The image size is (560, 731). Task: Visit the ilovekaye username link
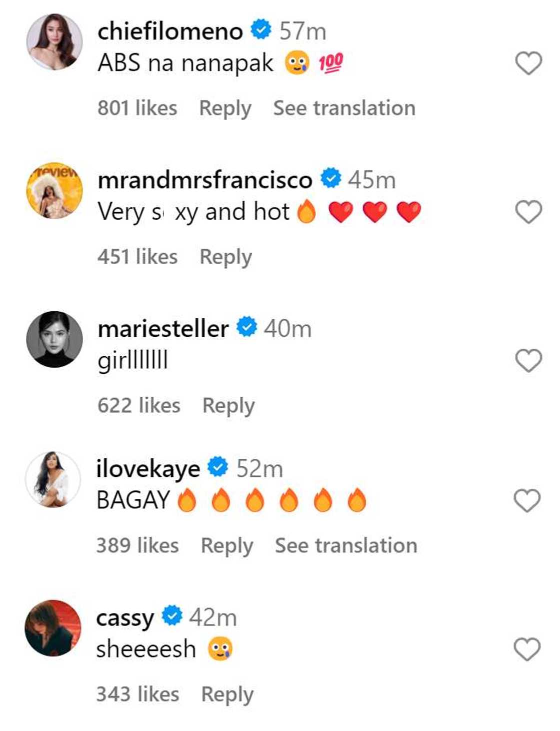(148, 469)
